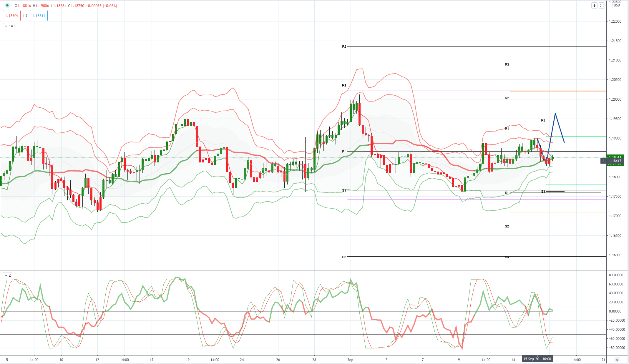This screenshot has width=629, height=364.
Task: Open the USD currency selector
Action: tap(617, 5)
